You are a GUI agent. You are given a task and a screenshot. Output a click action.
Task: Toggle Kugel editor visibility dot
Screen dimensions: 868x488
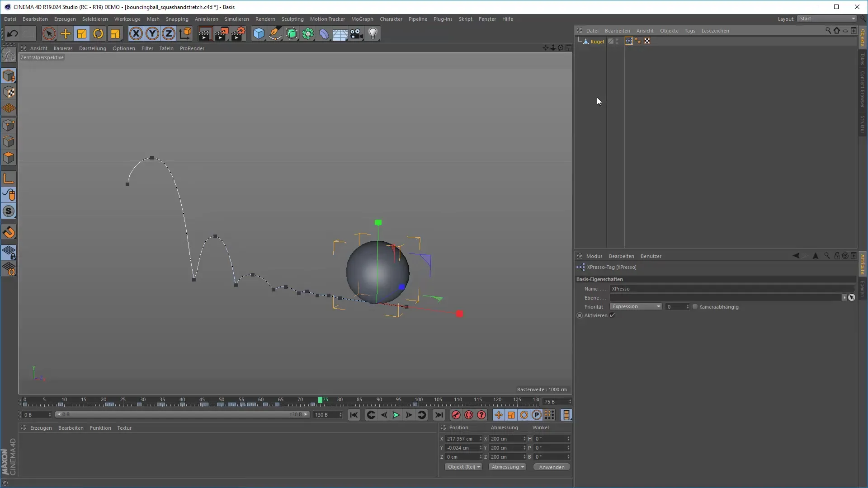[x=617, y=40]
